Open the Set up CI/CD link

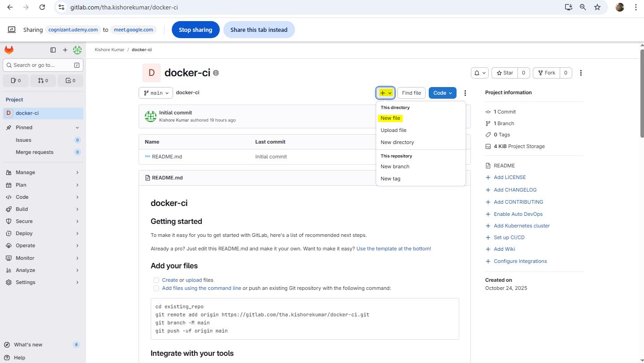(x=509, y=237)
